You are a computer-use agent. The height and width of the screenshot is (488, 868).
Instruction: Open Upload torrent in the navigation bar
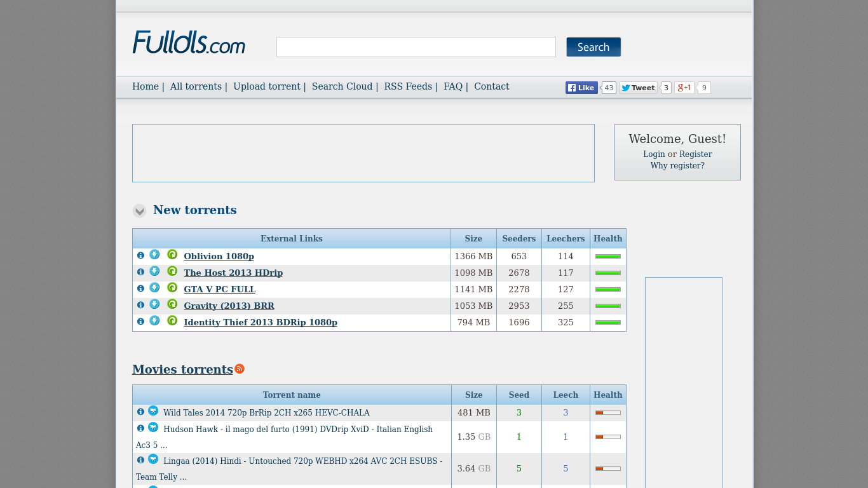point(267,86)
